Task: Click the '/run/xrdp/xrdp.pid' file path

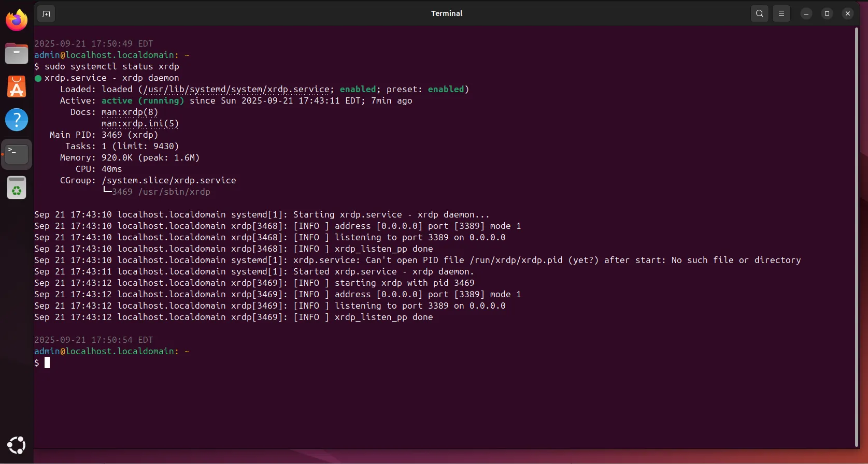Action: 516,260
